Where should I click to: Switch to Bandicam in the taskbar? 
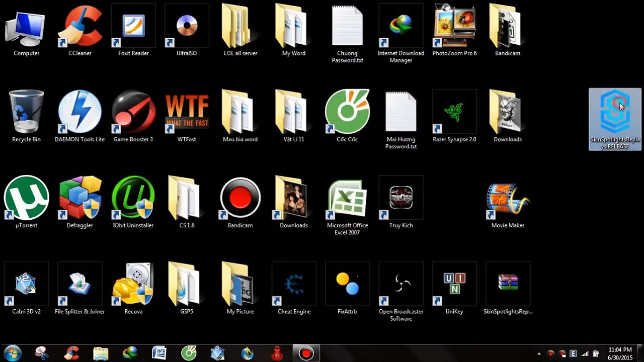(306, 353)
